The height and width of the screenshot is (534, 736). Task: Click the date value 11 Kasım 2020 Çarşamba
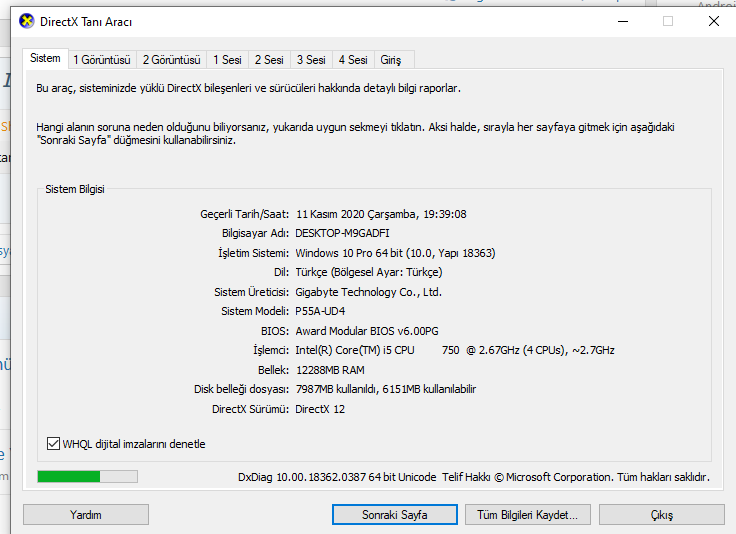[x=382, y=214]
